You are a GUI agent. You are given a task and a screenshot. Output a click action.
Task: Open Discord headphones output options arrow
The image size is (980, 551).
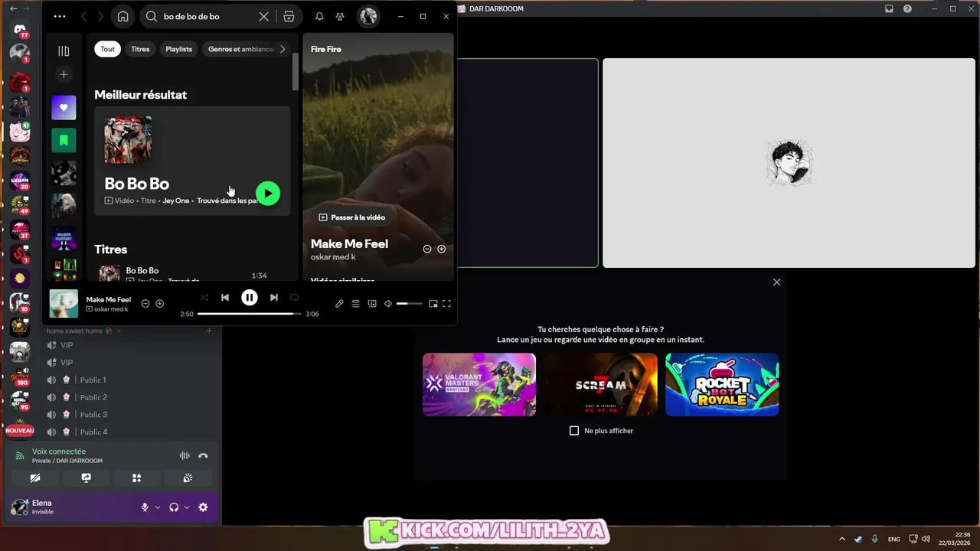(x=186, y=507)
